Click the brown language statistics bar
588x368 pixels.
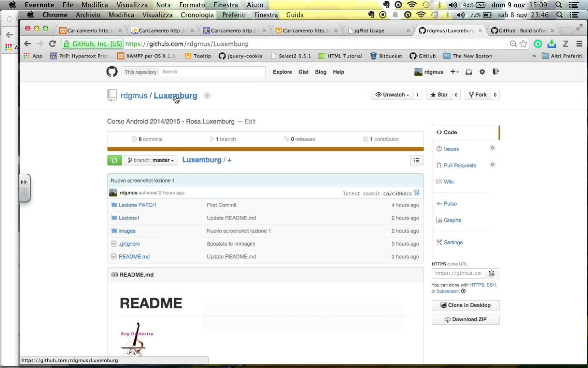click(x=266, y=149)
